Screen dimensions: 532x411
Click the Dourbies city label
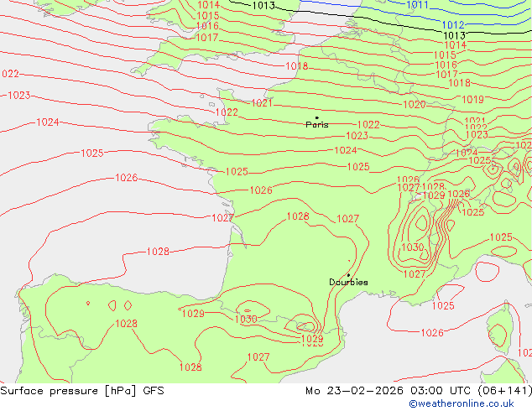pos(348,282)
